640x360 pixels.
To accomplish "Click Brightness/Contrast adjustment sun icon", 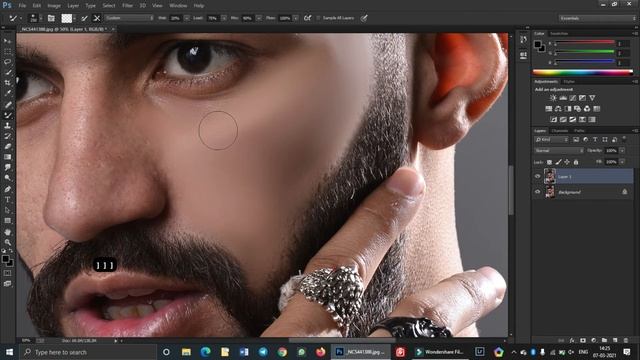I will [x=553, y=98].
